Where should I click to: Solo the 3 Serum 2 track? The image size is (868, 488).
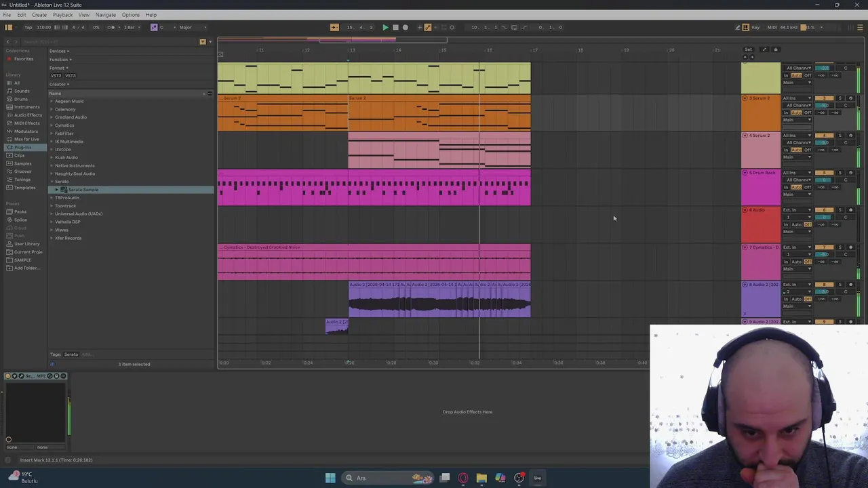(x=840, y=98)
